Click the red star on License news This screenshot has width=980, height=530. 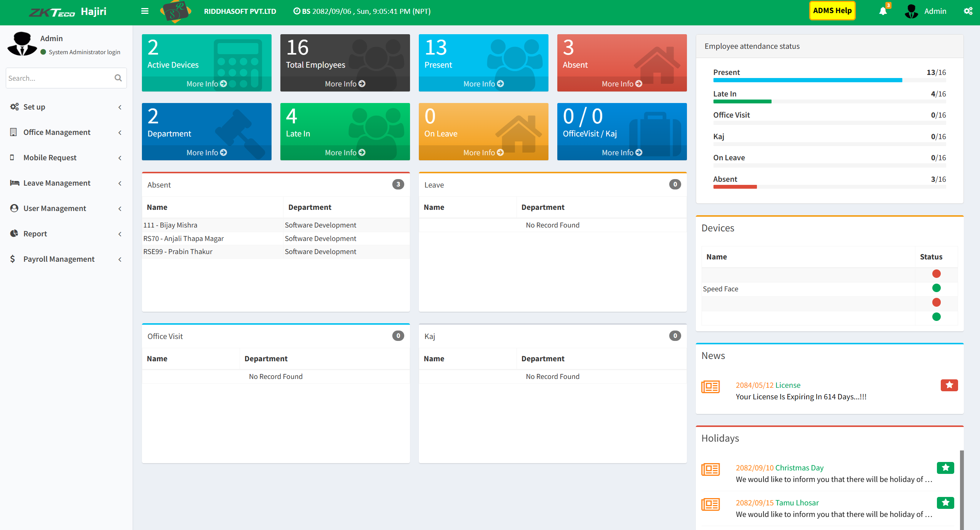click(949, 385)
